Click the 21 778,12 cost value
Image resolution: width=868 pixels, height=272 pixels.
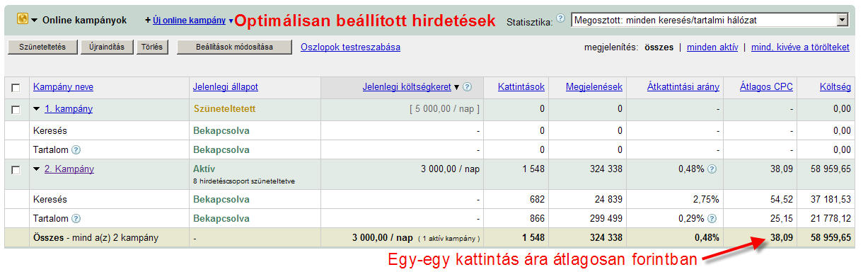830,219
